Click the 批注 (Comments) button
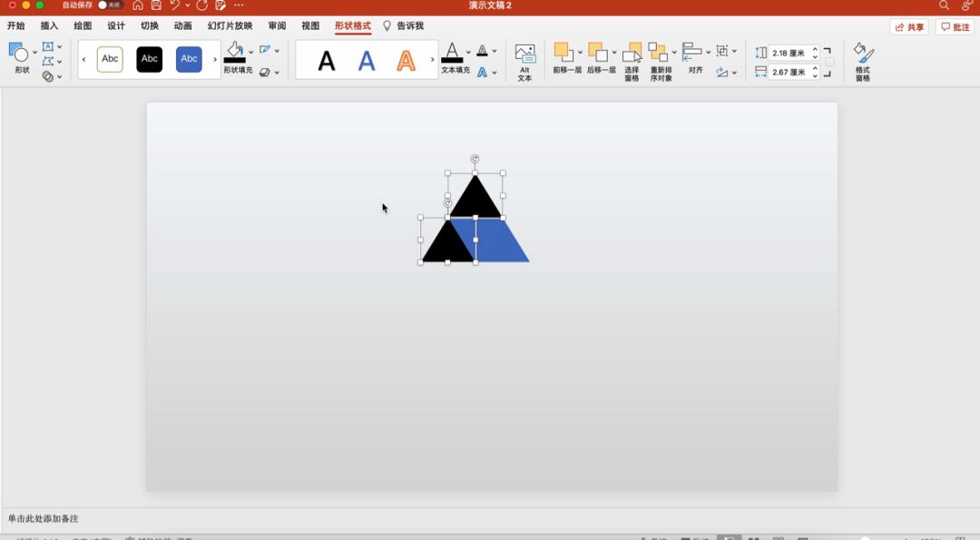Screen dimensions: 980x540 point(955,27)
